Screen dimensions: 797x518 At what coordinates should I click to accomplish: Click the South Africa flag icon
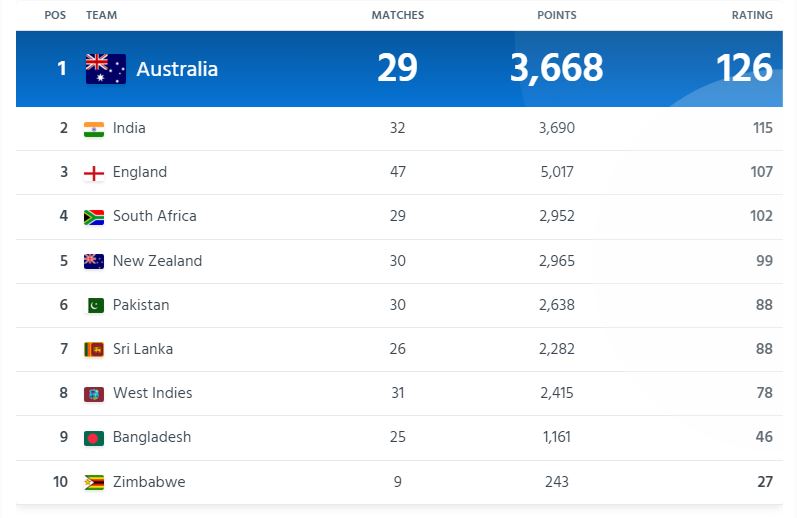(x=94, y=217)
